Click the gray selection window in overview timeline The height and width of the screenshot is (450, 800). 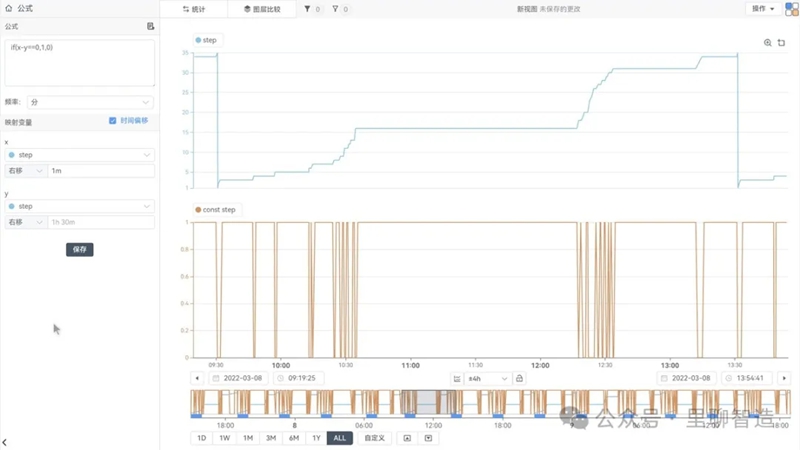[427, 401]
